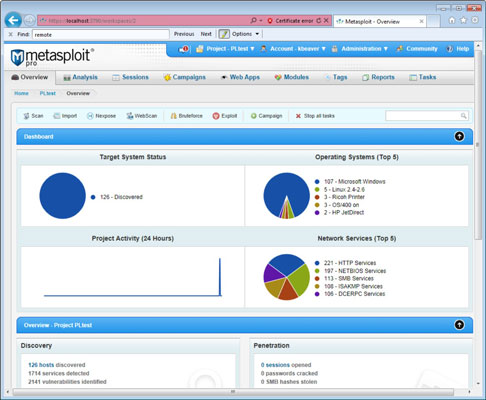Click the horizontal scrollbar at bottom

[x=233, y=392]
